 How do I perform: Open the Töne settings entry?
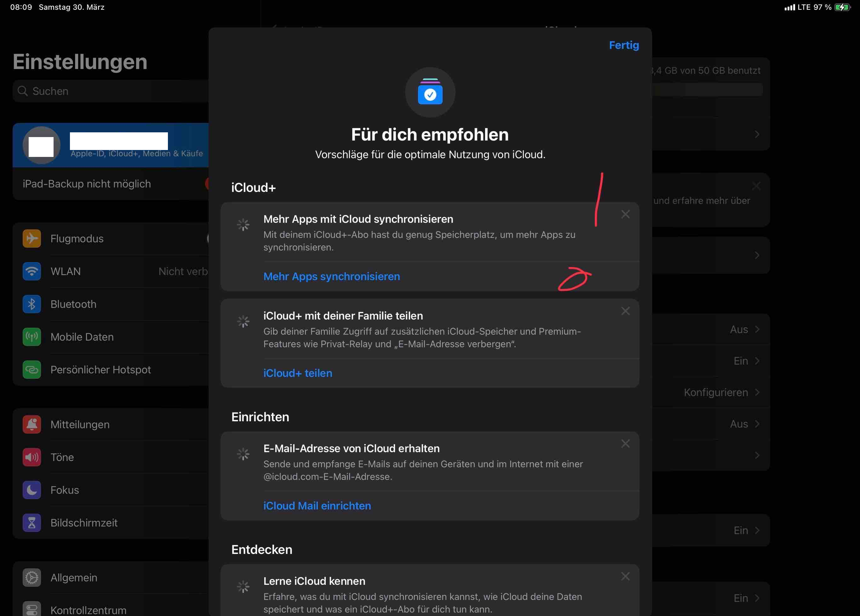[x=62, y=457]
